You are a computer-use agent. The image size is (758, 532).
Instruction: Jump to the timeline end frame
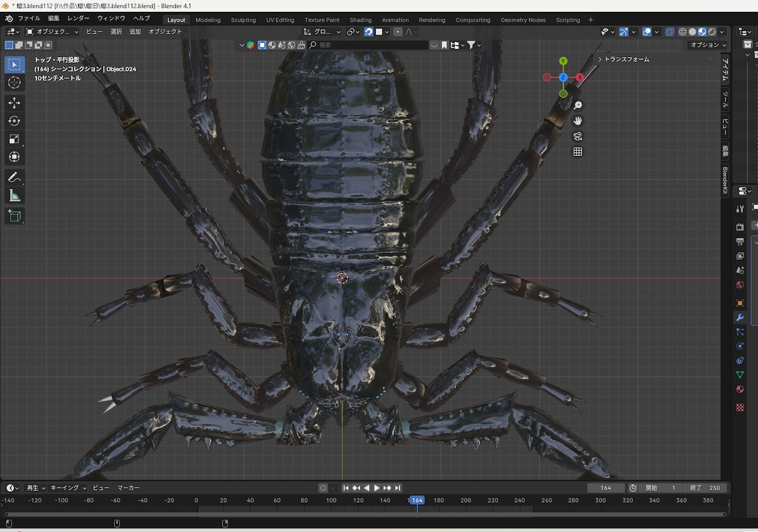(x=398, y=488)
